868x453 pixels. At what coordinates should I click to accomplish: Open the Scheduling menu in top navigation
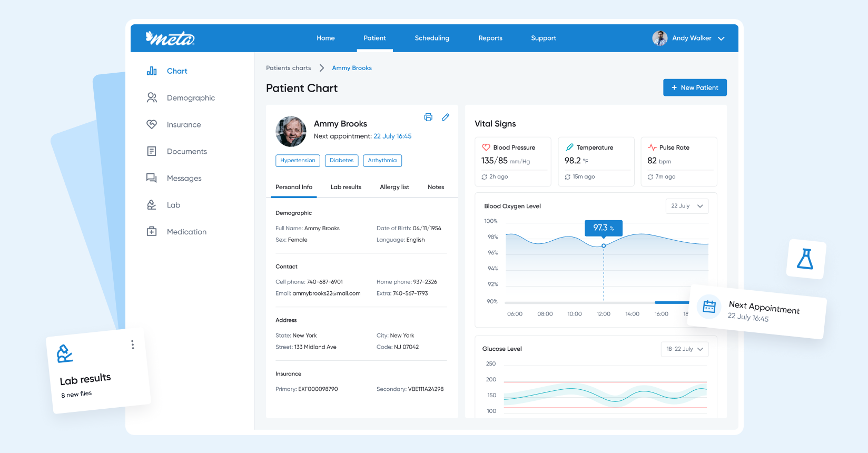pyautogui.click(x=432, y=38)
